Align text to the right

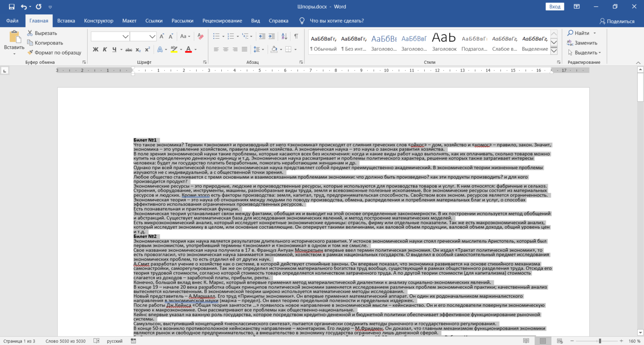pos(235,50)
